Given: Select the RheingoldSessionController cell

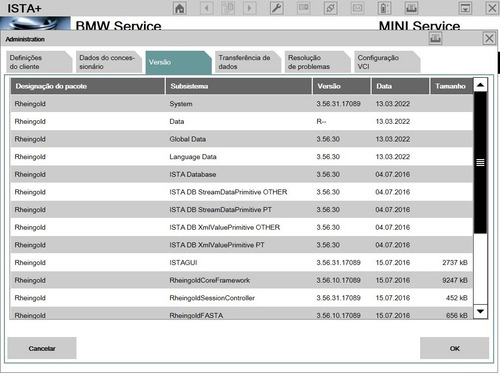Looking at the screenshot, I should click(212, 298).
